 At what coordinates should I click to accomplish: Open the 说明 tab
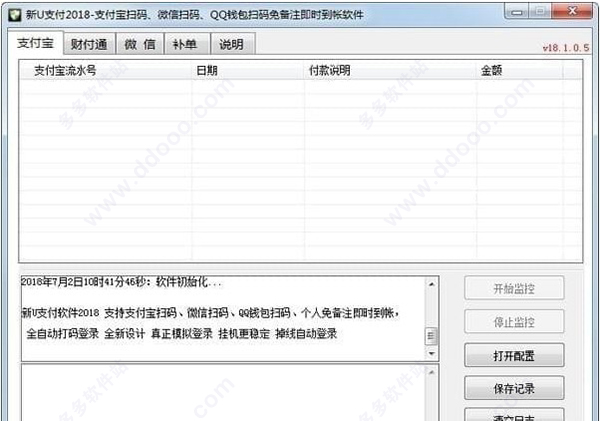pyautogui.click(x=232, y=44)
